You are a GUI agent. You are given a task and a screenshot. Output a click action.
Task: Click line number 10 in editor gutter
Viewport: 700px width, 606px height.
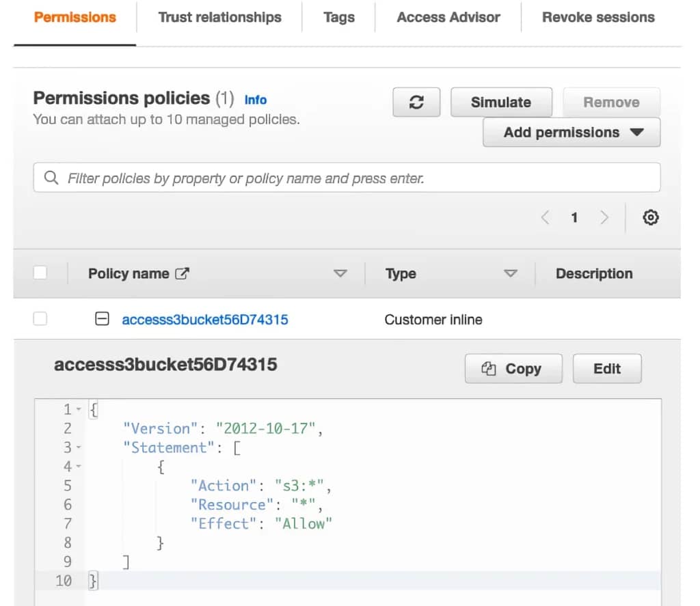[64, 581]
